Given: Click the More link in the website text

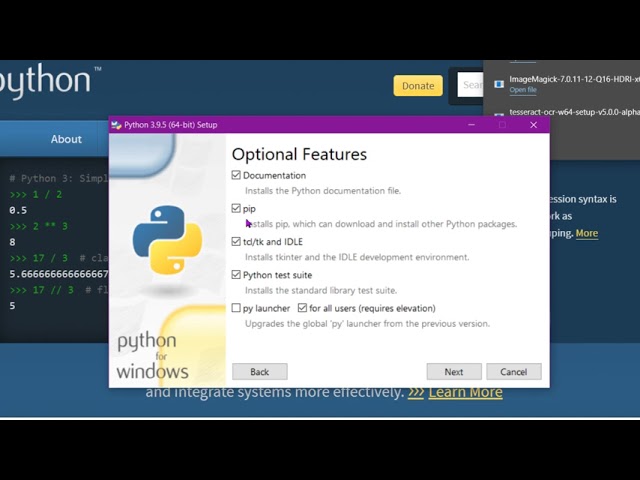Looking at the screenshot, I should (x=587, y=233).
